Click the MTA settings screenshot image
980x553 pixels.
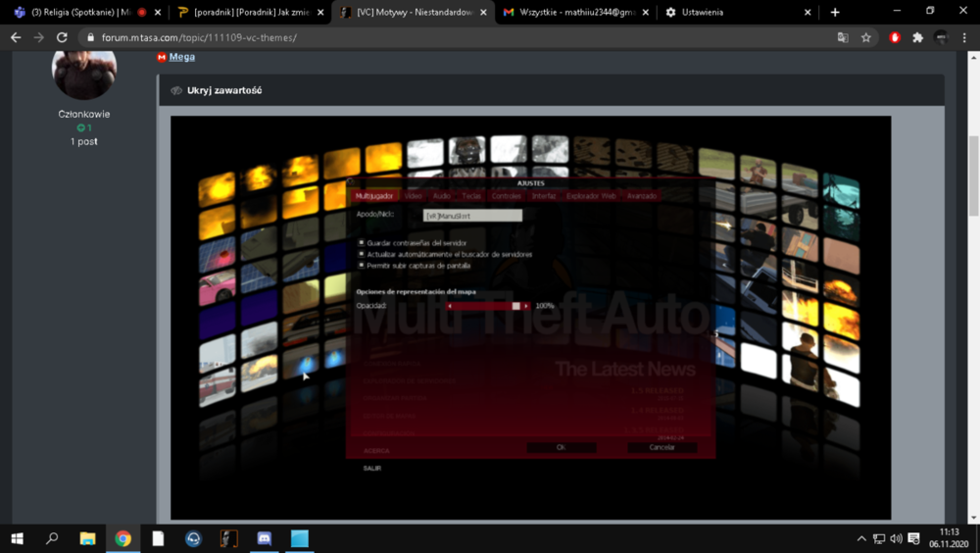pos(530,317)
